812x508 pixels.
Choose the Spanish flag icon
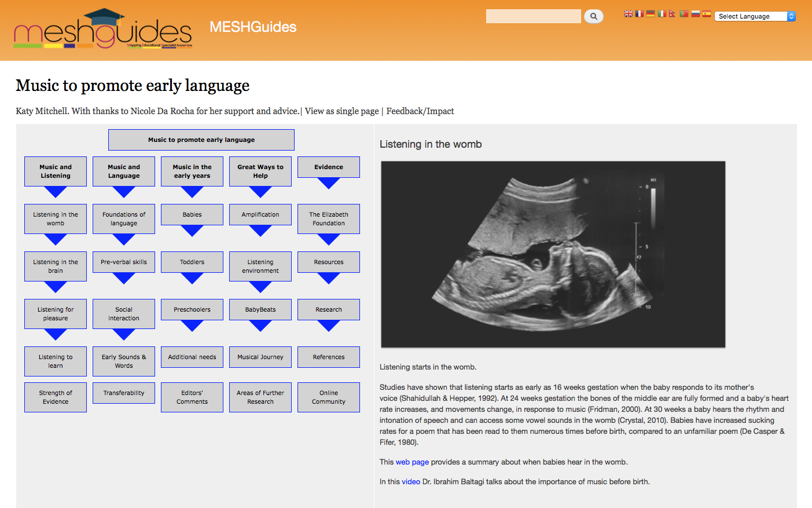(707, 14)
